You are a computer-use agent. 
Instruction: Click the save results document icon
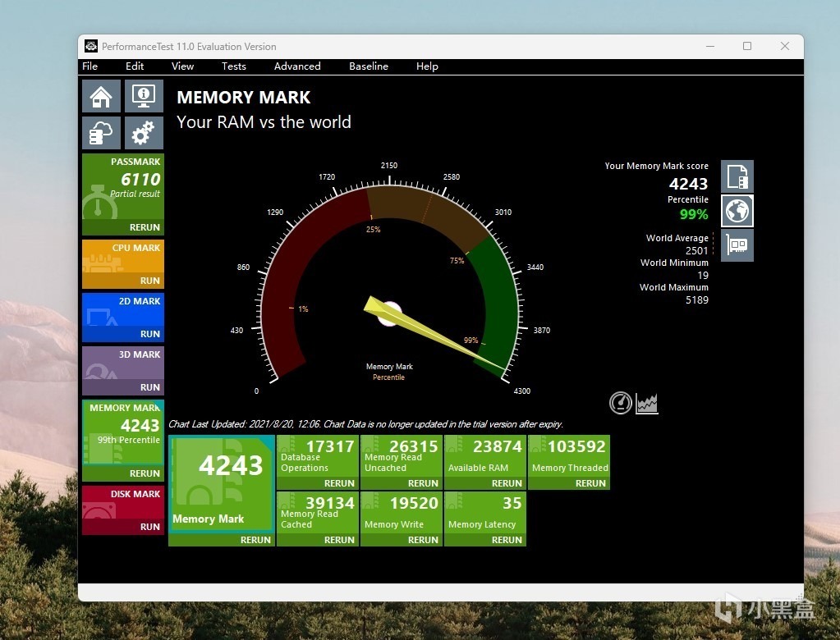(x=737, y=176)
